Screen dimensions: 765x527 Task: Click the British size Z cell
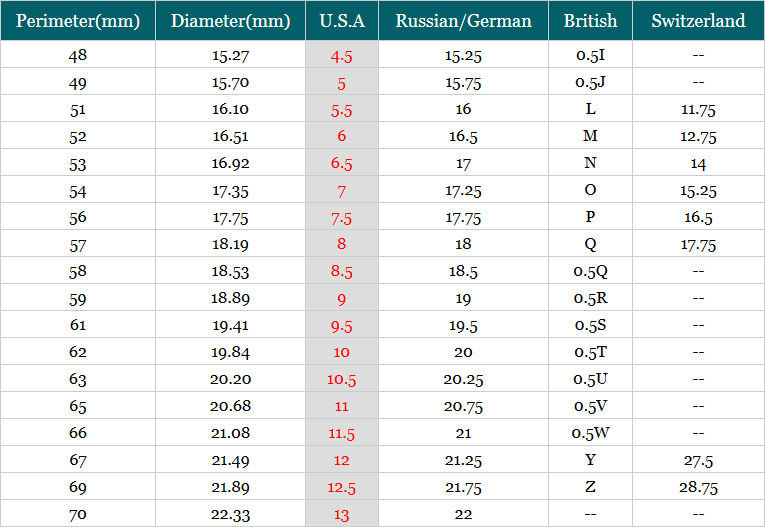[590, 487]
